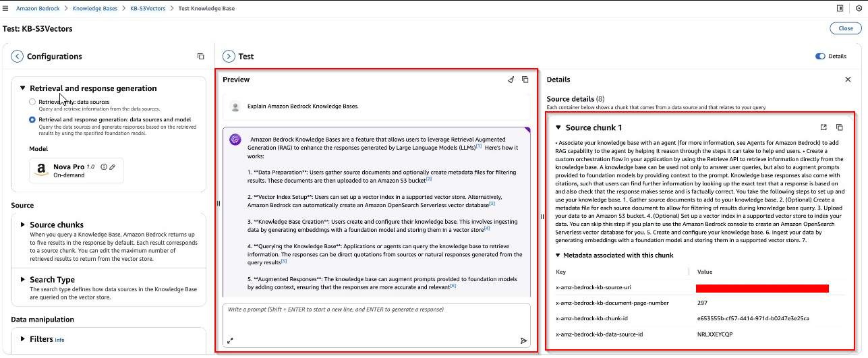Click the 'Source details (8)' heading
Viewport: 868px width, 358px height.
[x=575, y=99]
